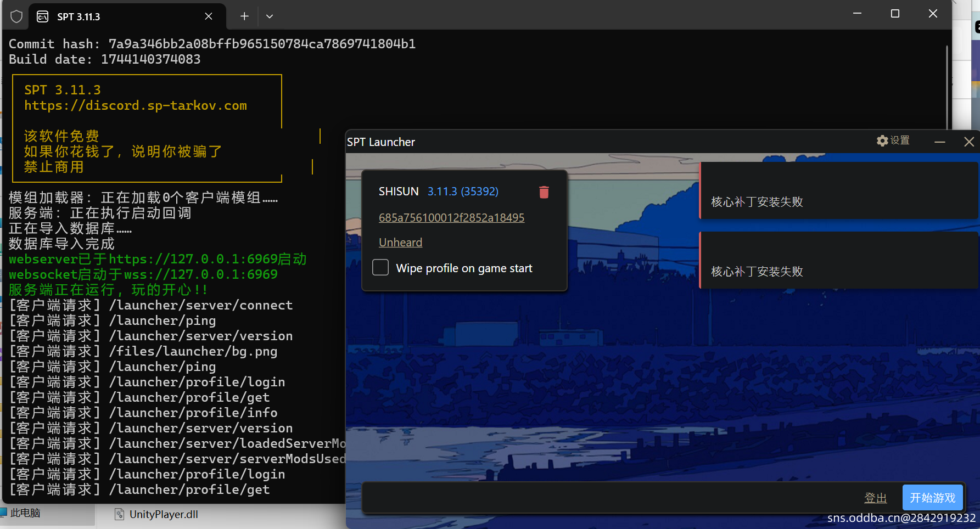Click the /files/launcher/bg.png log line

[x=143, y=351]
